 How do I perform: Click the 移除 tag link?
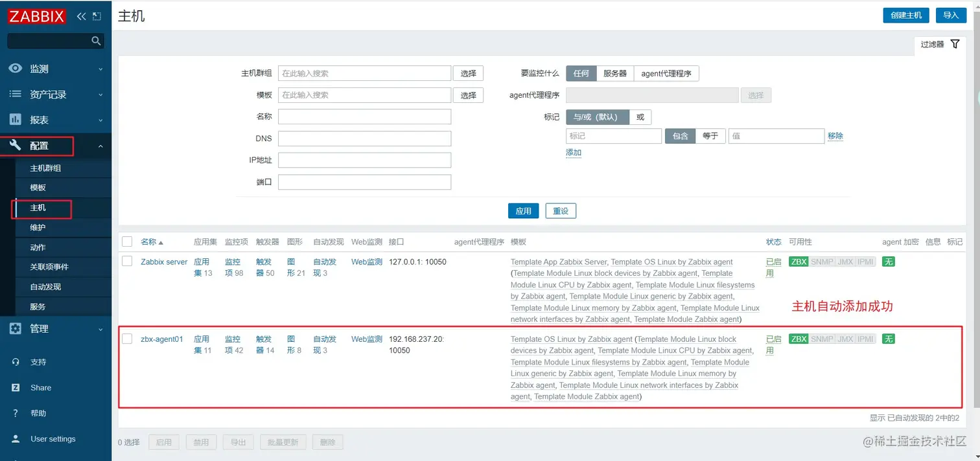[x=835, y=136]
